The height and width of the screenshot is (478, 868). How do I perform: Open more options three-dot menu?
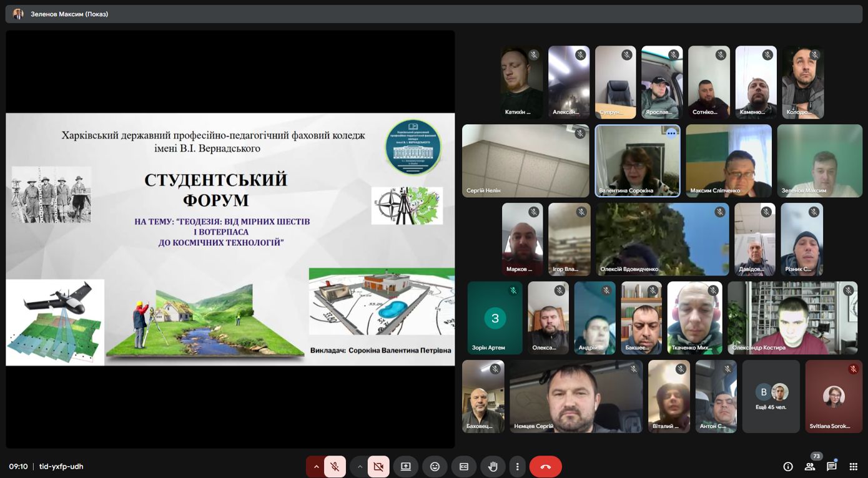click(517, 467)
